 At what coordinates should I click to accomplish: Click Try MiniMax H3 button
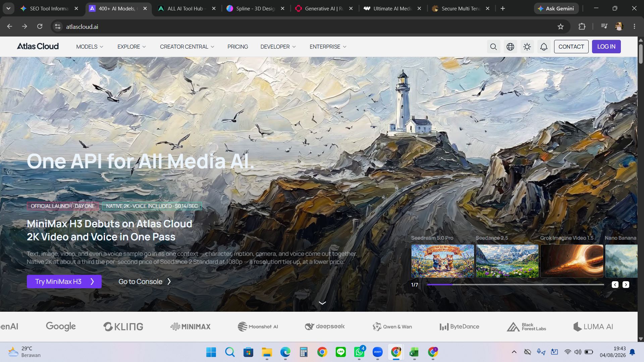(x=64, y=282)
